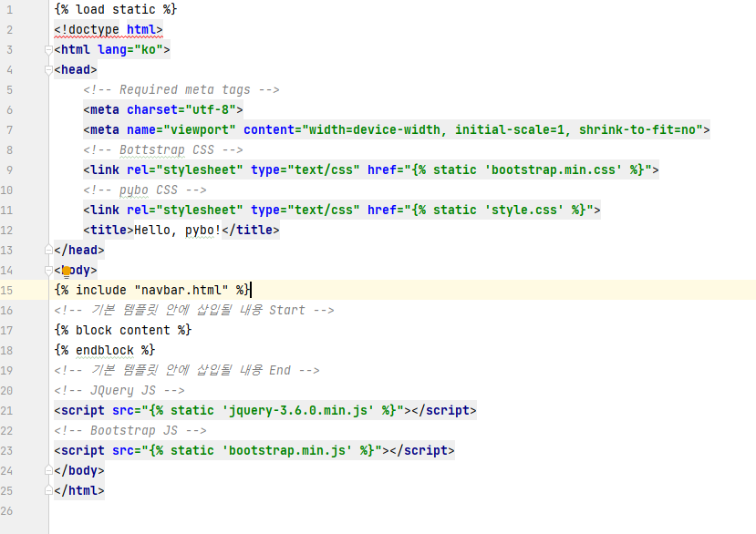
Task: Click the 'Bottstrap CSS' comment
Action: (163, 149)
